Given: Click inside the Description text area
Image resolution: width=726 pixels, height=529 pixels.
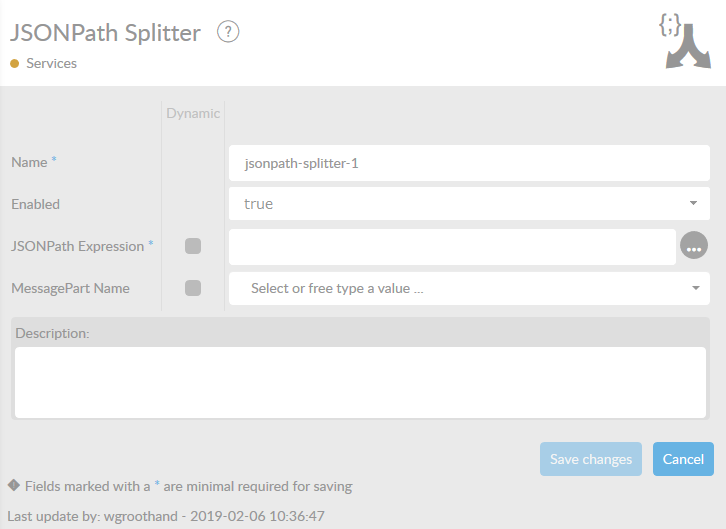Looking at the screenshot, I should pyautogui.click(x=362, y=381).
